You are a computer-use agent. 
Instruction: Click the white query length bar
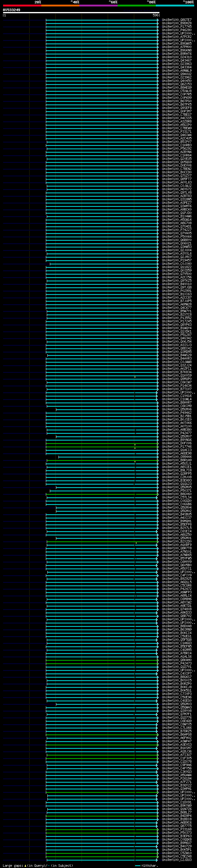coord(81,13)
